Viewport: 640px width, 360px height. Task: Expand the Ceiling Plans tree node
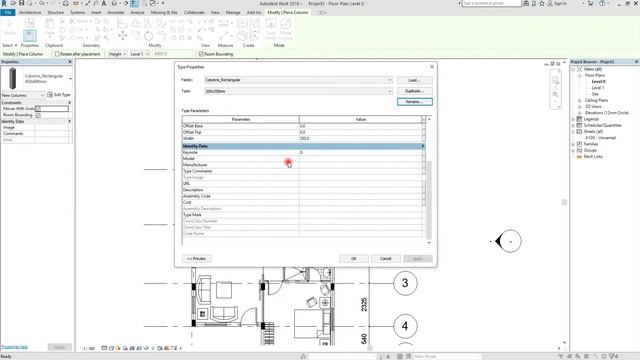tap(579, 100)
